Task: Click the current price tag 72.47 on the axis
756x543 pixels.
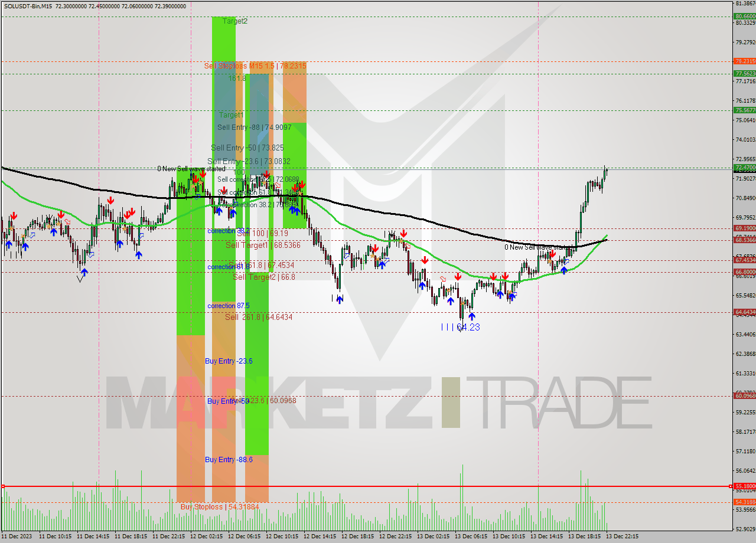Action: tap(745, 168)
